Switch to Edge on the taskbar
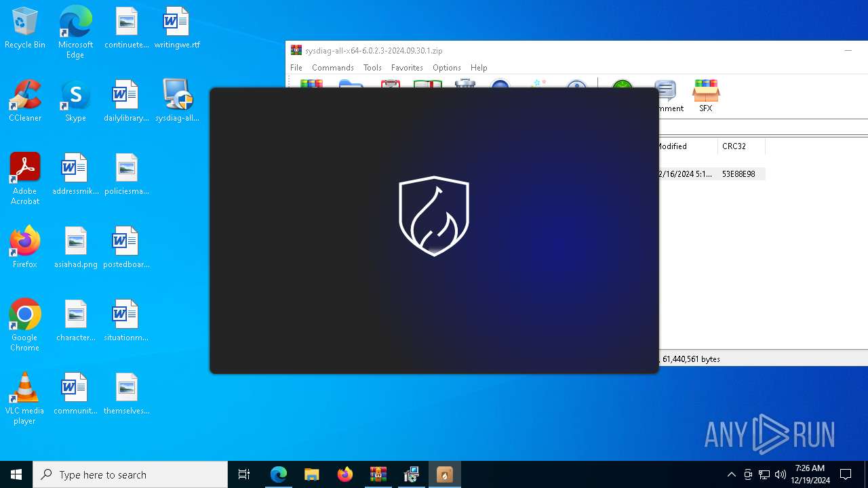Viewport: 868px width, 488px height. point(279,474)
